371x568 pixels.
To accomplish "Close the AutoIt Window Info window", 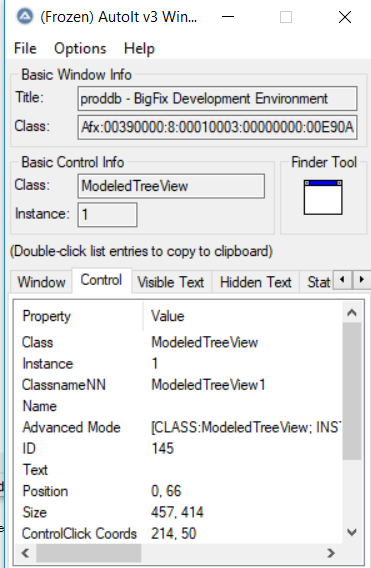I will tap(345, 17).
